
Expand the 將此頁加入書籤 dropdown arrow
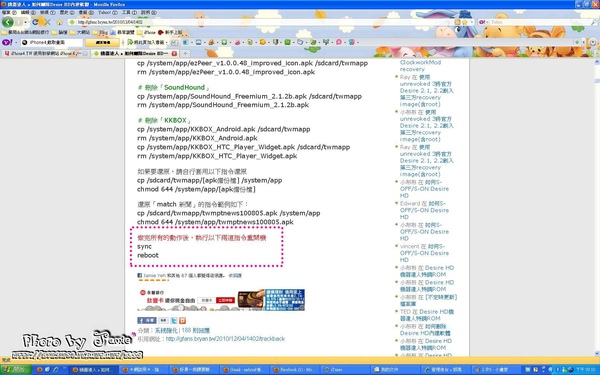point(166,42)
